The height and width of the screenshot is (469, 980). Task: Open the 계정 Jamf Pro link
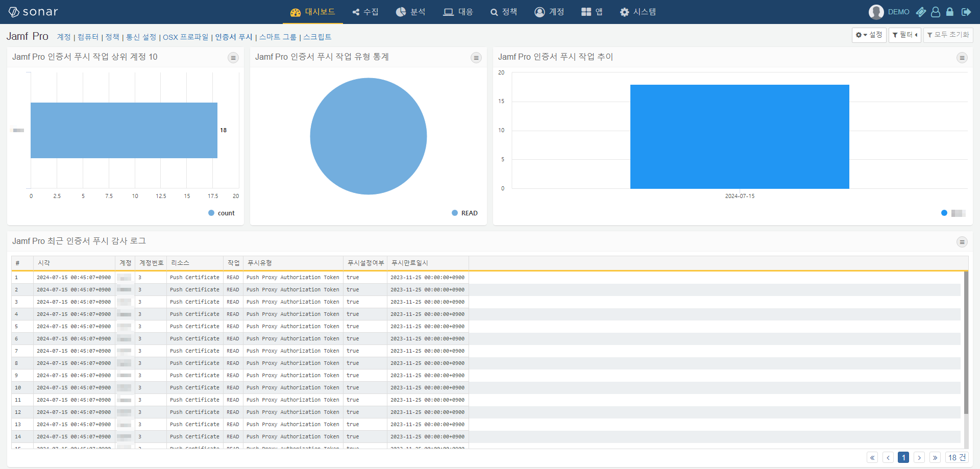tap(64, 37)
